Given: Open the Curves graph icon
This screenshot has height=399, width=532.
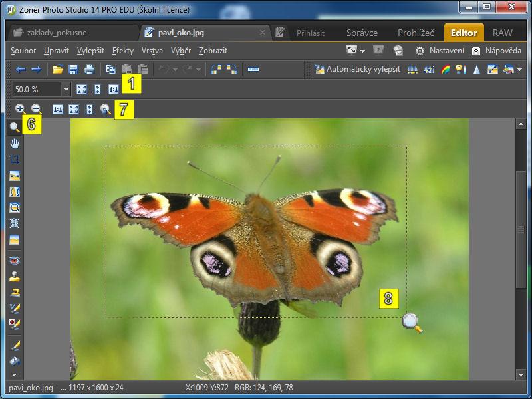Looking at the screenshot, I should pos(429,70).
